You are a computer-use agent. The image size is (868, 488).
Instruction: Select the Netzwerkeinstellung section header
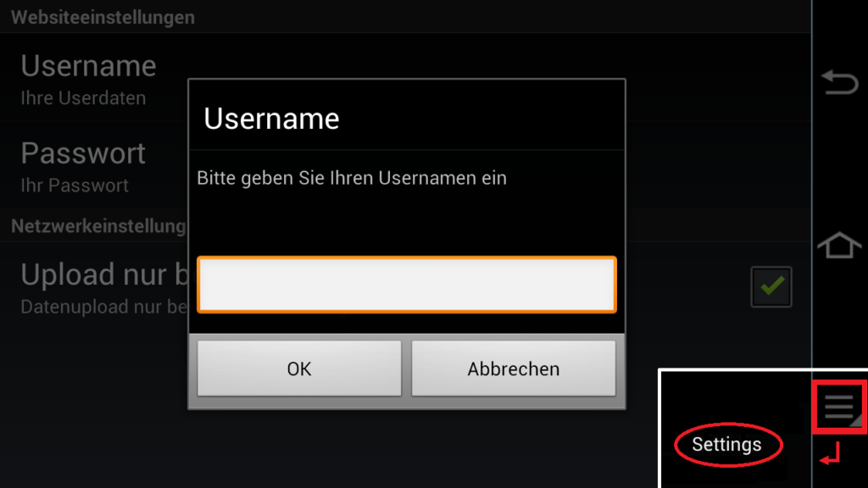98,225
